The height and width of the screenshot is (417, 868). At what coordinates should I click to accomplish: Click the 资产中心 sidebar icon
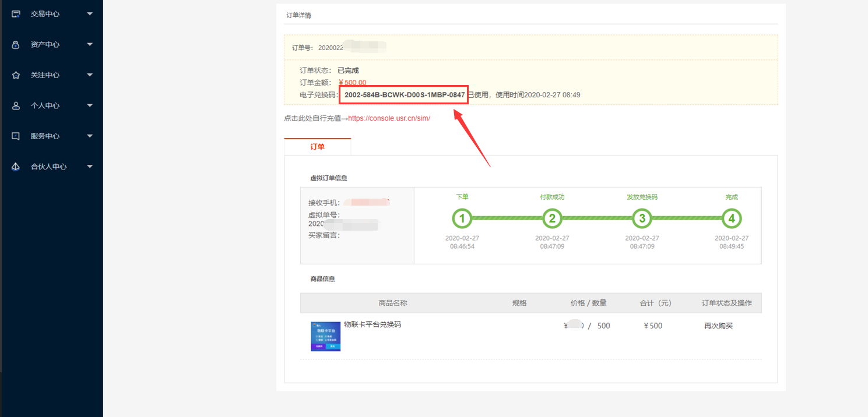(16, 44)
